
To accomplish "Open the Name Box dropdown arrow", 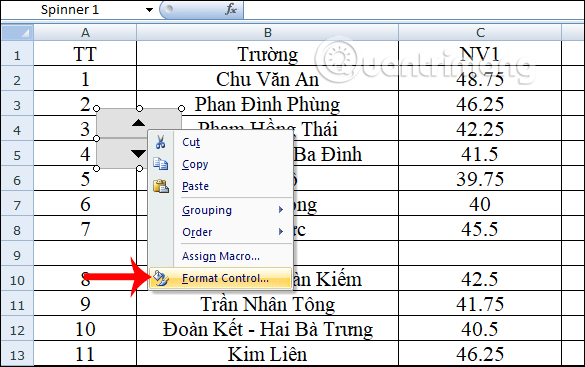I will coord(149,10).
